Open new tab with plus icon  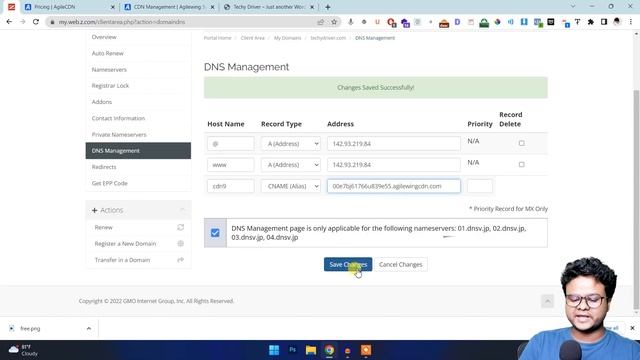(328, 7)
